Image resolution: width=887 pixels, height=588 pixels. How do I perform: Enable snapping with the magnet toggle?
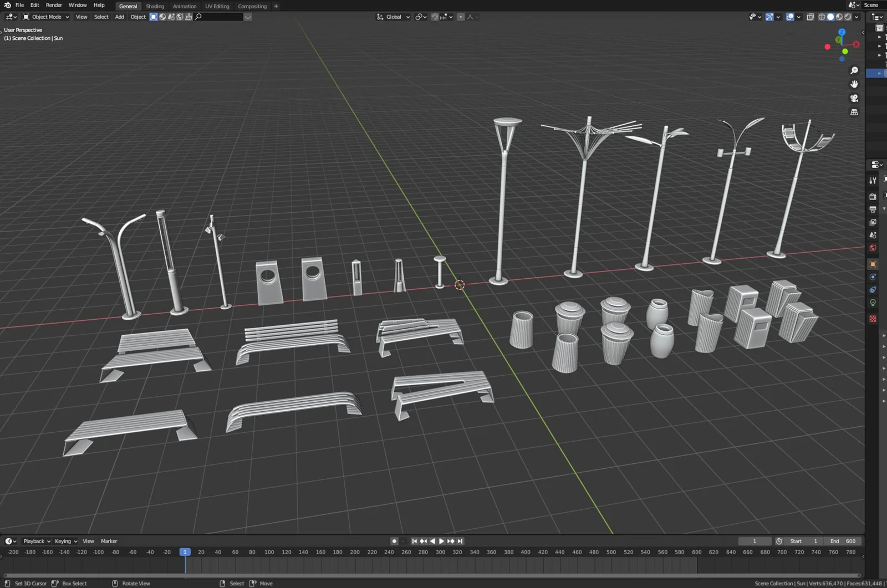click(435, 17)
